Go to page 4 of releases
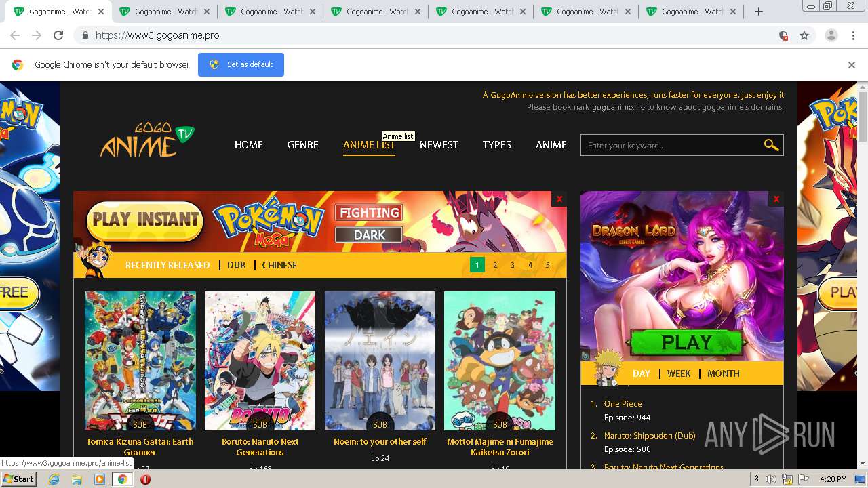 (x=530, y=265)
